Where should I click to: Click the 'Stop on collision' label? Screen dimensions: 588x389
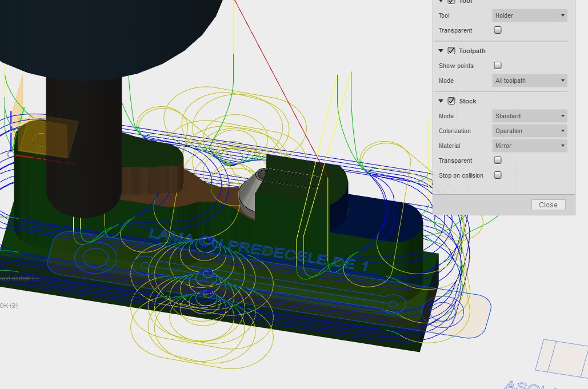pos(461,175)
